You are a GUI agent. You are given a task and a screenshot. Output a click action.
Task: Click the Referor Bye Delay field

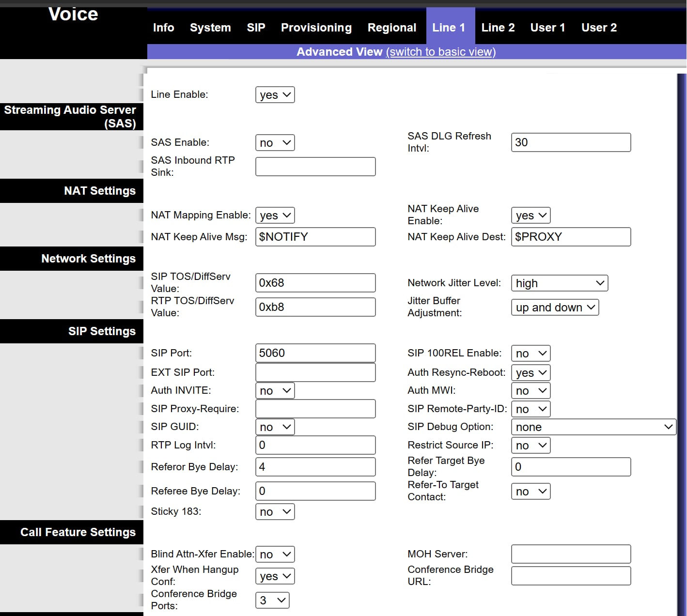coord(315,467)
